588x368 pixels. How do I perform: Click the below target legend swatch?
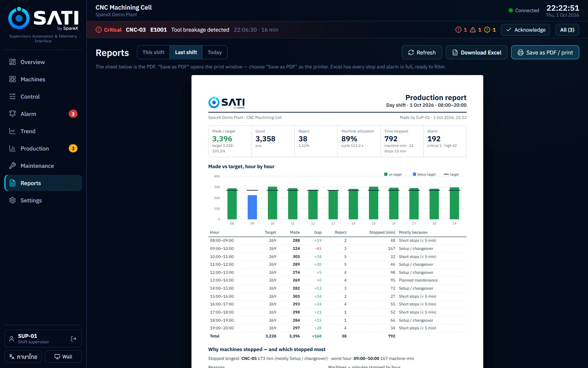coord(415,174)
